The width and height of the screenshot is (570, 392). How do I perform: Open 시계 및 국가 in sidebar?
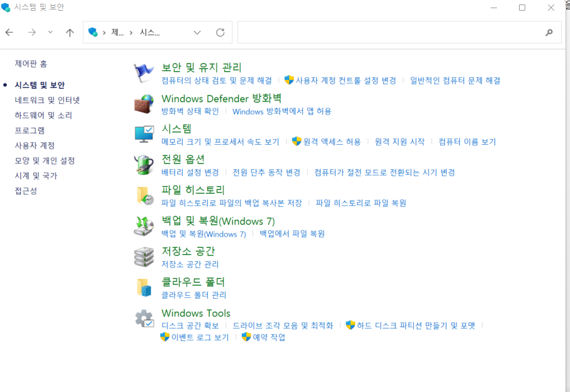[x=36, y=176]
